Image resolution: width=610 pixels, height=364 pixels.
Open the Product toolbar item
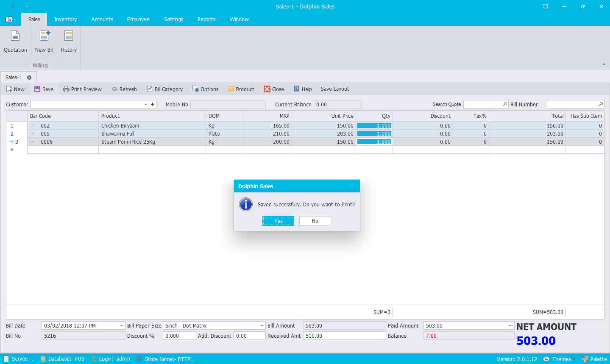[x=241, y=89]
